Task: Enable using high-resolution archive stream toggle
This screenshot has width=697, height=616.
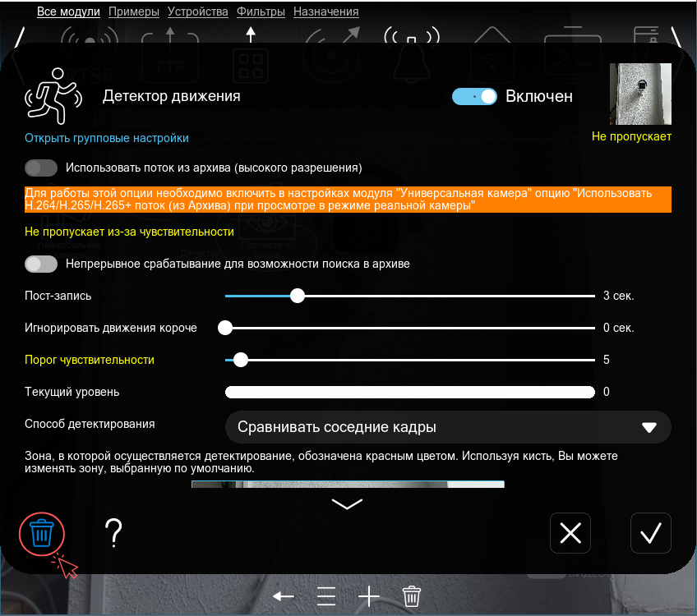Action: [x=41, y=168]
